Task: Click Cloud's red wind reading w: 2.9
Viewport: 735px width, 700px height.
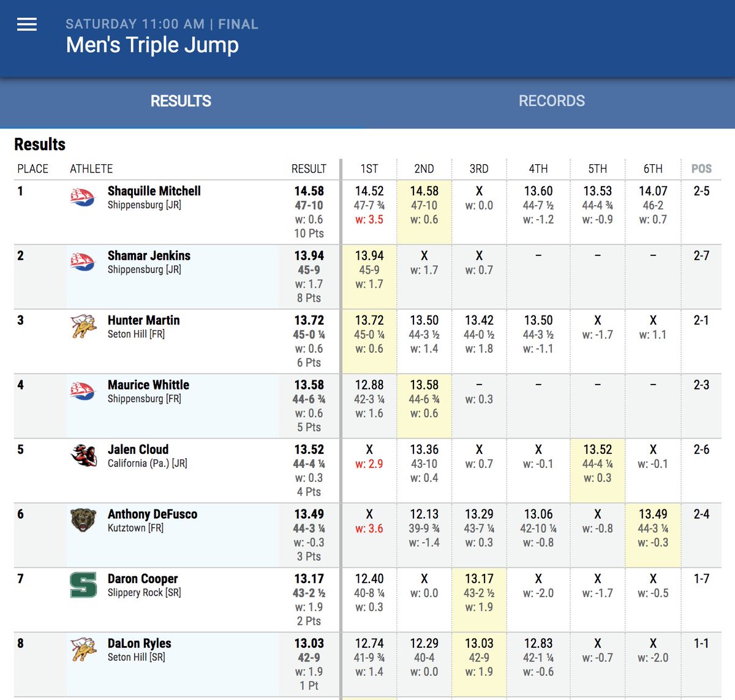Action: 369,464
